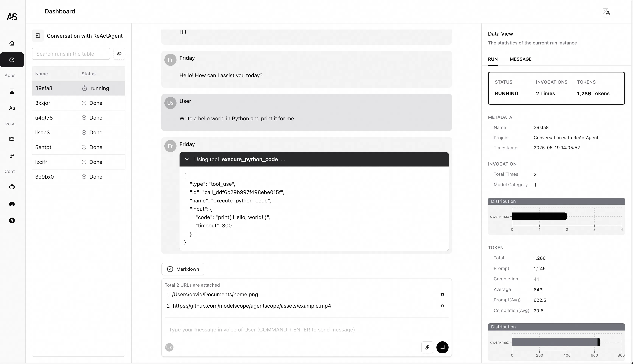Click the home icon in the sidebar

[x=12, y=43]
